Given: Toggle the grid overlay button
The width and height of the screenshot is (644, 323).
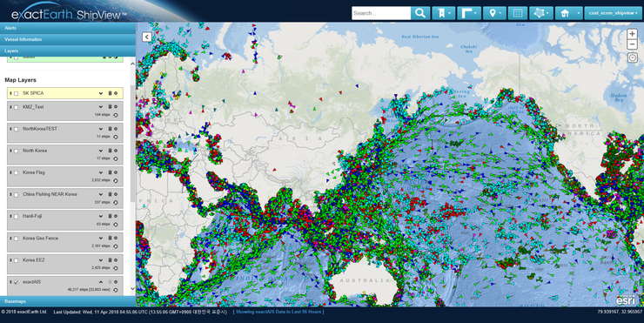Looking at the screenshot, I should click(518, 13).
